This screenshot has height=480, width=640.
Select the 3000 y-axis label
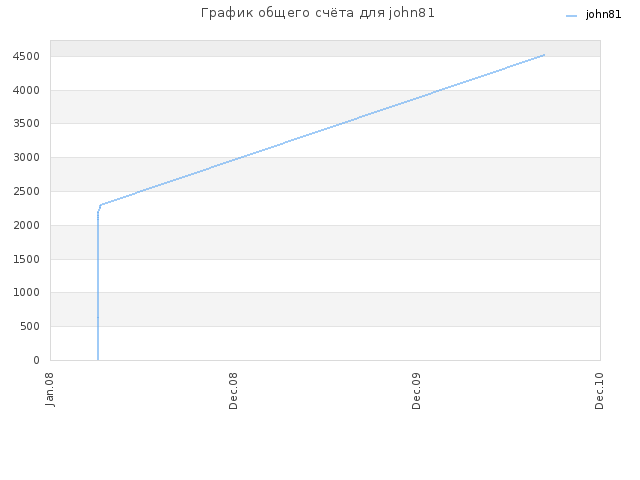[x=26, y=158]
